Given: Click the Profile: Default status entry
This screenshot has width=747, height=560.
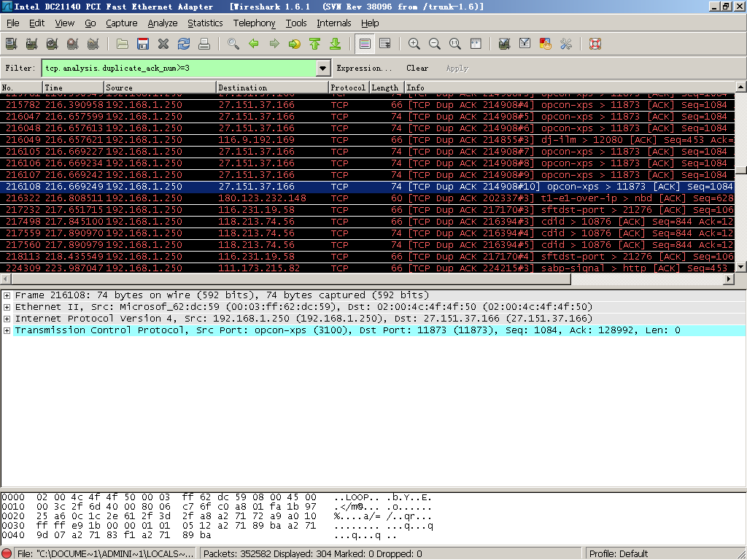Looking at the screenshot, I should coord(619,554).
